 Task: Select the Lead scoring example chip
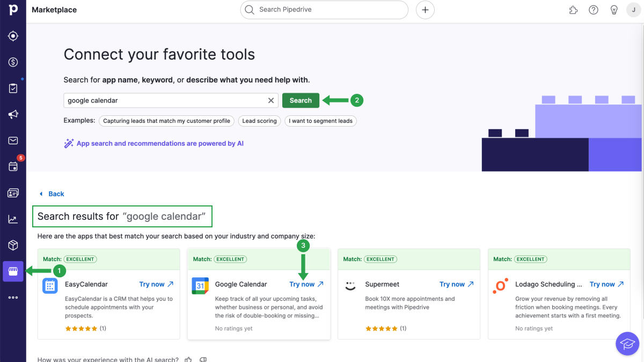(260, 121)
